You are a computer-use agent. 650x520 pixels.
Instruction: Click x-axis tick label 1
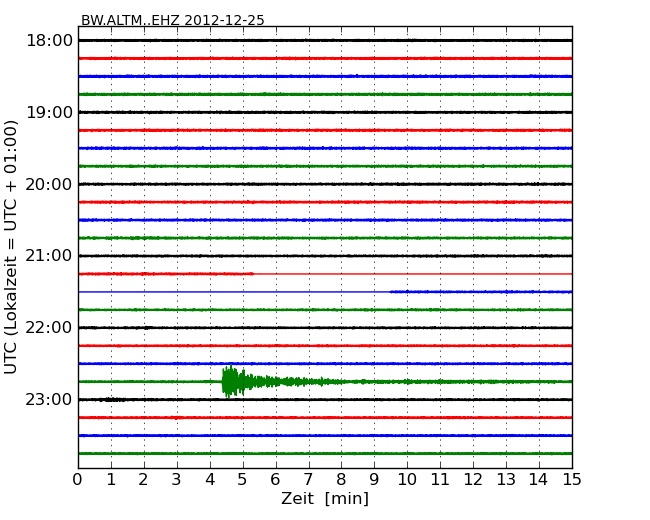coord(111,479)
